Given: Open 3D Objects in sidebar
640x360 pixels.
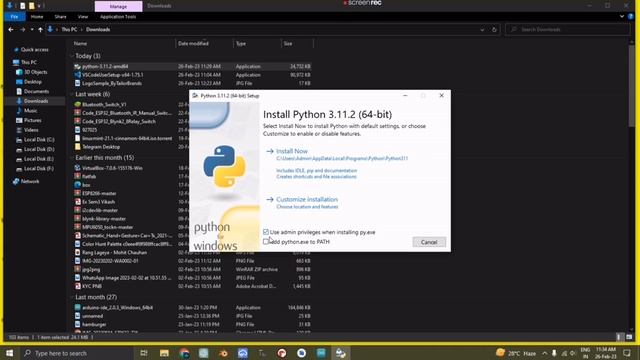Looking at the screenshot, I should (36, 72).
